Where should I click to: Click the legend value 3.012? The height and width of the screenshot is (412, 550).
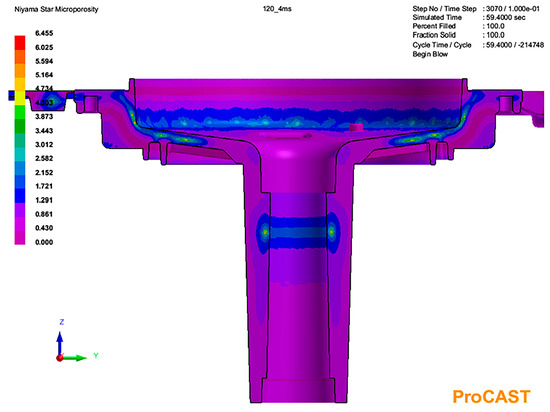tap(44, 144)
